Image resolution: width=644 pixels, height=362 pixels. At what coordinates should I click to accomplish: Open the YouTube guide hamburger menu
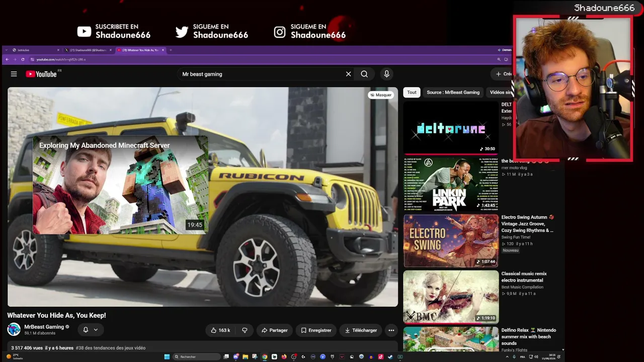[x=14, y=74]
